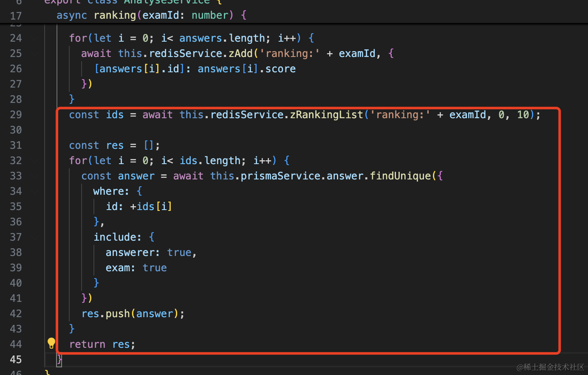The height and width of the screenshot is (375, 588).
Task: Click the yellow lightbulb code action icon
Action: point(51,343)
